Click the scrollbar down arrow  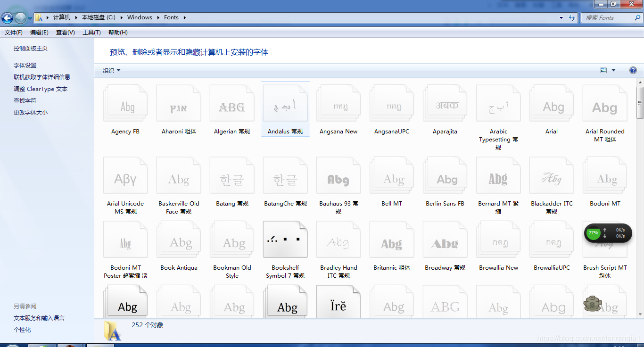click(640, 314)
